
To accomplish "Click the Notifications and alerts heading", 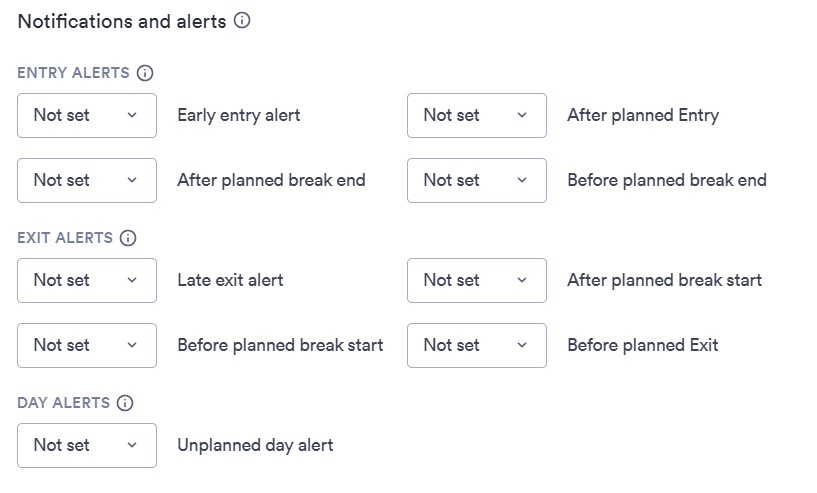I will pos(122,21).
